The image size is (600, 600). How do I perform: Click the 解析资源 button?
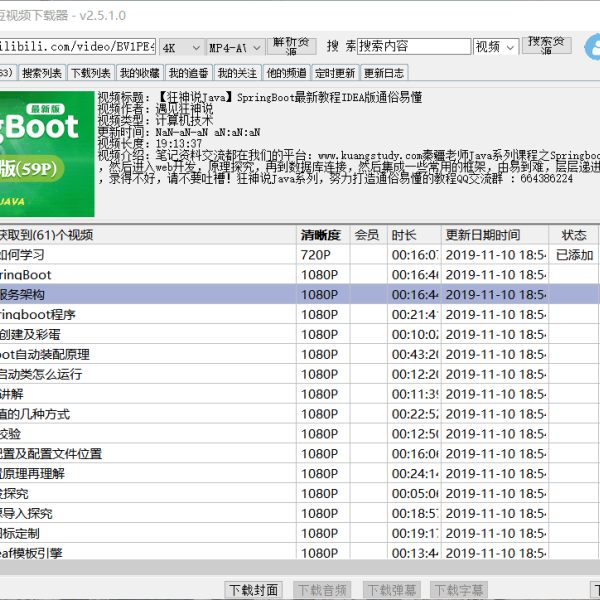click(x=291, y=46)
